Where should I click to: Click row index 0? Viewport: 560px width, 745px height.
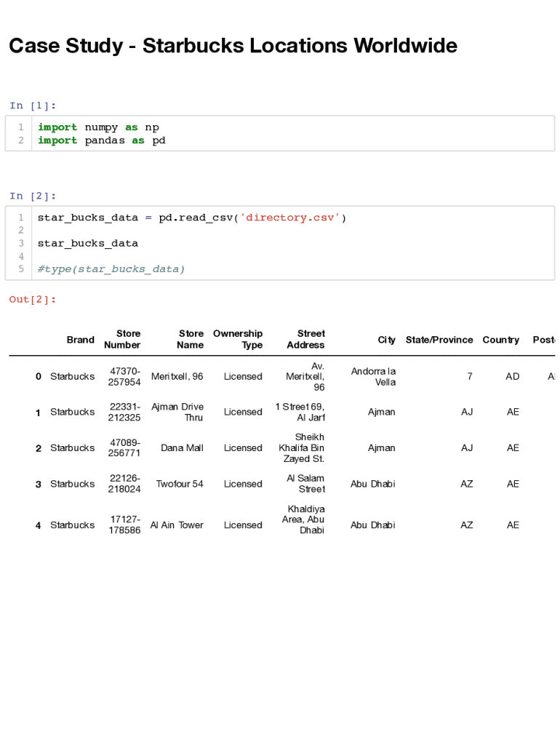[39, 376]
